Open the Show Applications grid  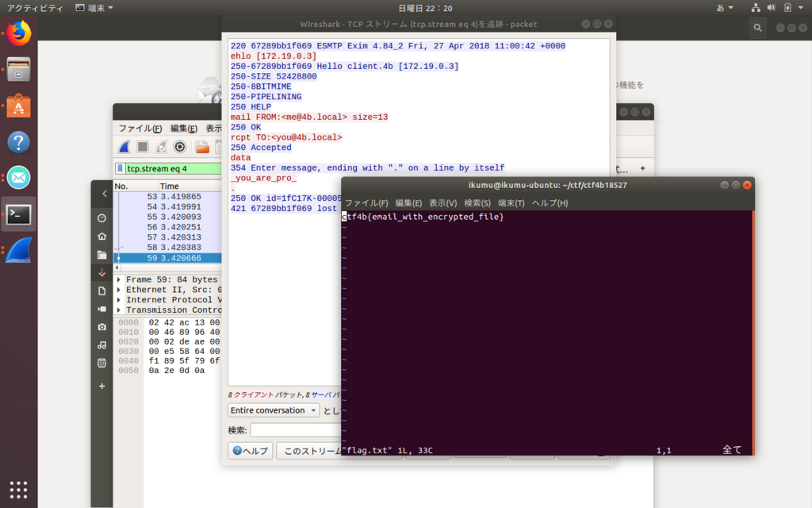click(x=19, y=489)
